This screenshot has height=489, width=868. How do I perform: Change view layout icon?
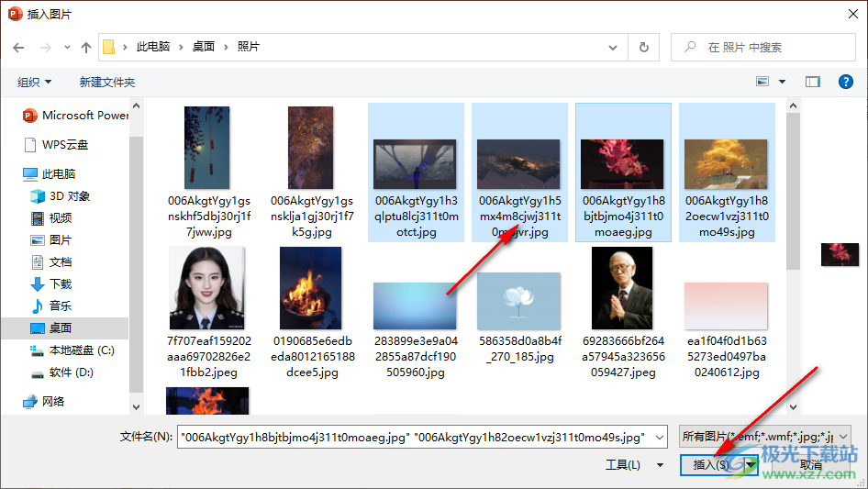tap(762, 82)
